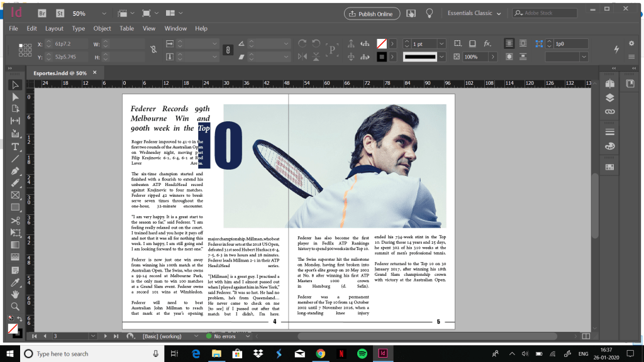The width and height of the screenshot is (644, 362).
Task: Select the Direct Selection tool
Action: pos(15,97)
